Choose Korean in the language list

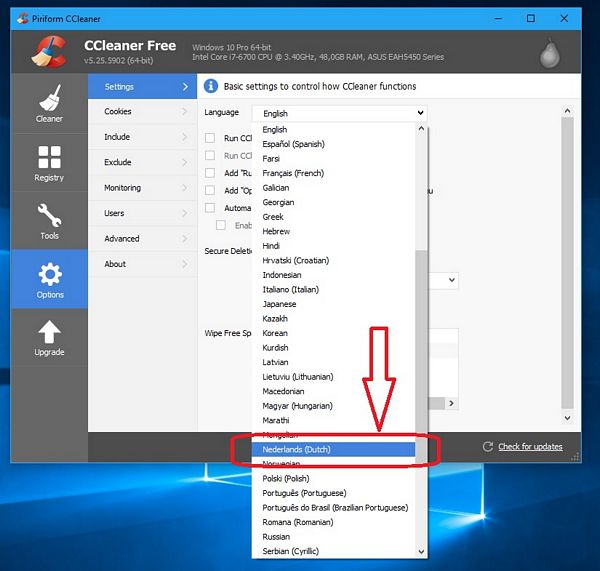[333, 333]
